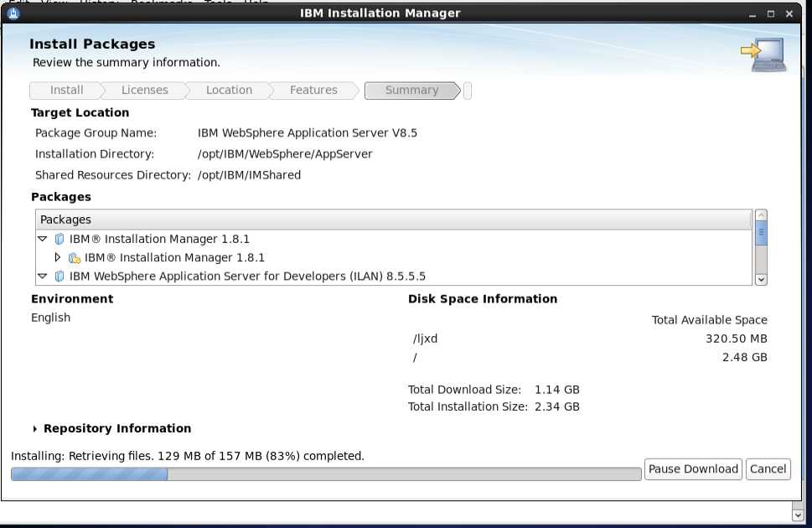Click the '1.14 GB' total download size
The width and height of the screenshot is (812, 528).
pos(556,390)
